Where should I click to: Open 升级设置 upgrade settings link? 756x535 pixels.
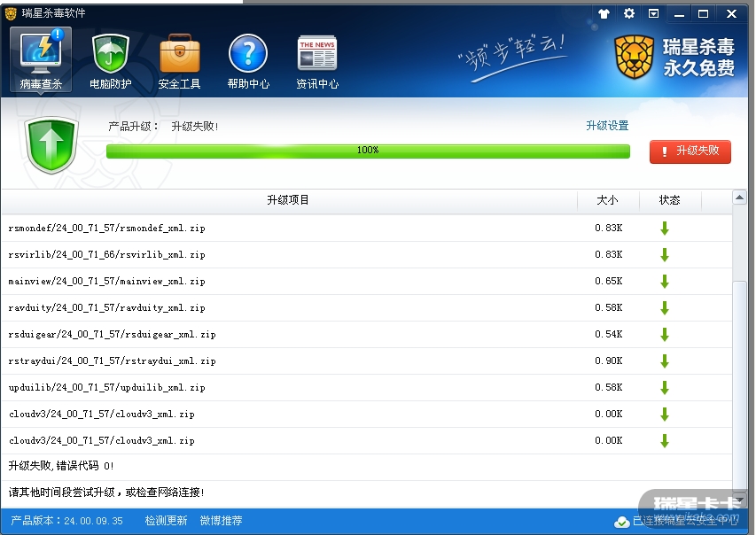[607, 126]
